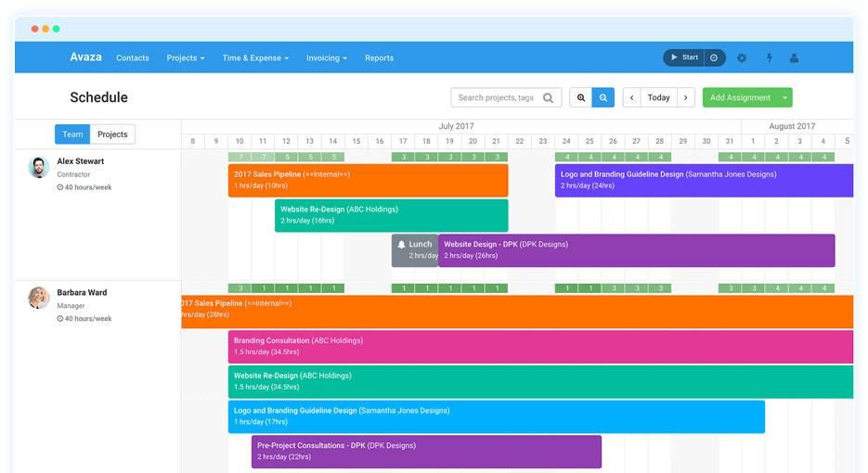Open the Reports menu item
868x473 pixels.
pyautogui.click(x=379, y=58)
